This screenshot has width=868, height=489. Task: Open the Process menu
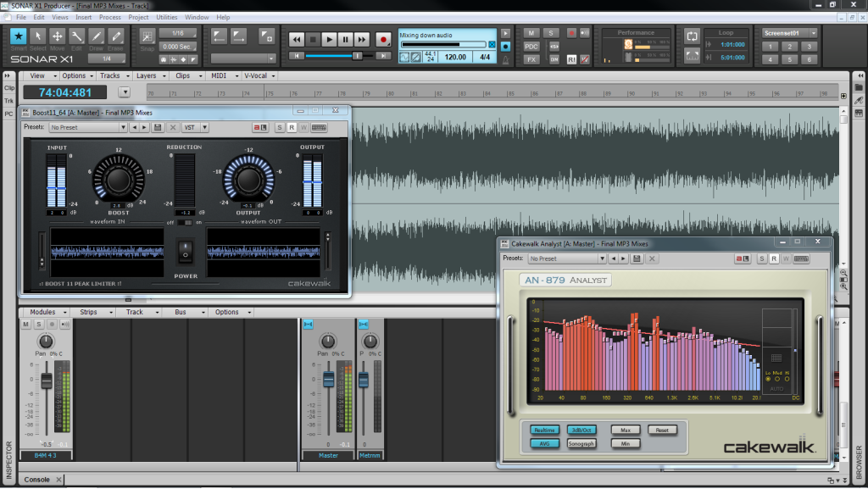[109, 17]
